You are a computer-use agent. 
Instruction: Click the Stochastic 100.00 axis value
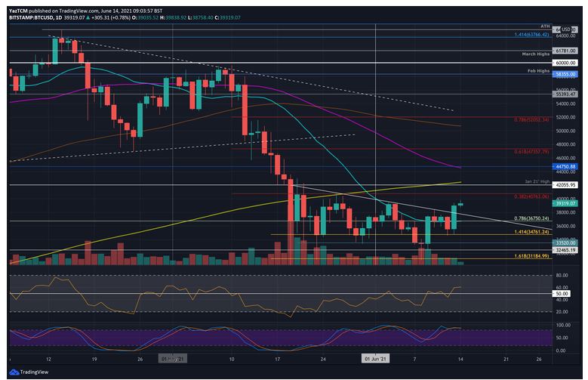(562, 325)
